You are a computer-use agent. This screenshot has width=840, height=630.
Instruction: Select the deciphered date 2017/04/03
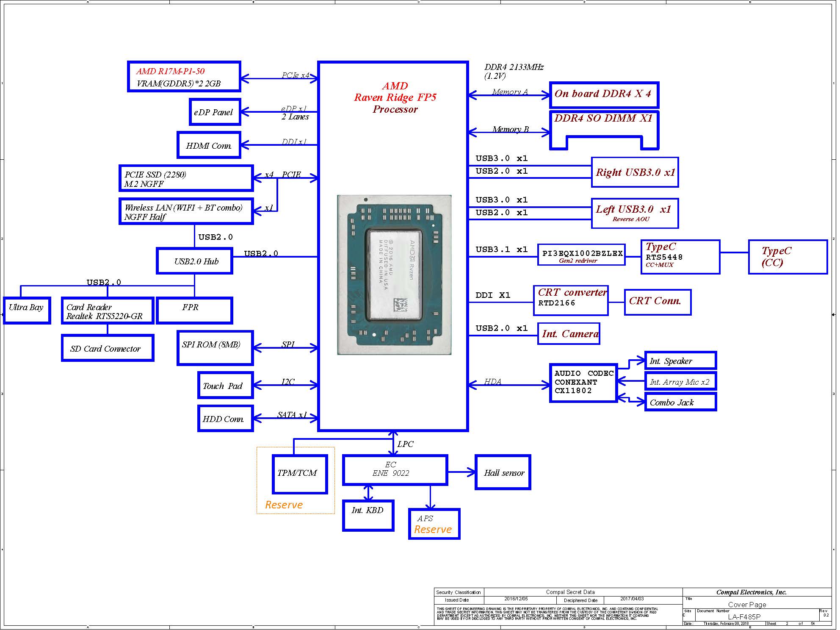tap(632, 599)
